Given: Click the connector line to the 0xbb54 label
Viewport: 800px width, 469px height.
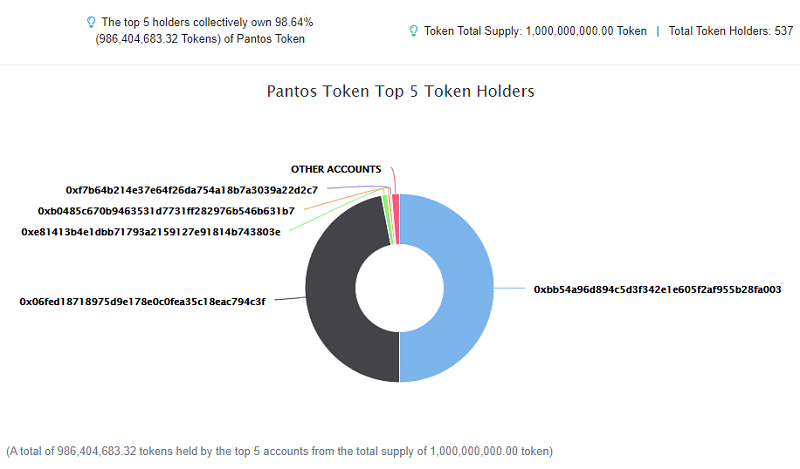Looking at the screenshot, I should 510,289.
